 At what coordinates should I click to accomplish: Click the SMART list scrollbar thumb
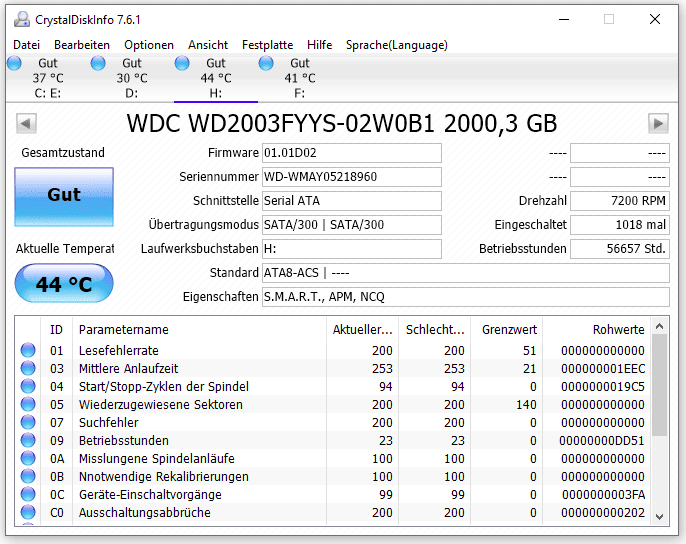pyautogui.click(x=660, y=386)
